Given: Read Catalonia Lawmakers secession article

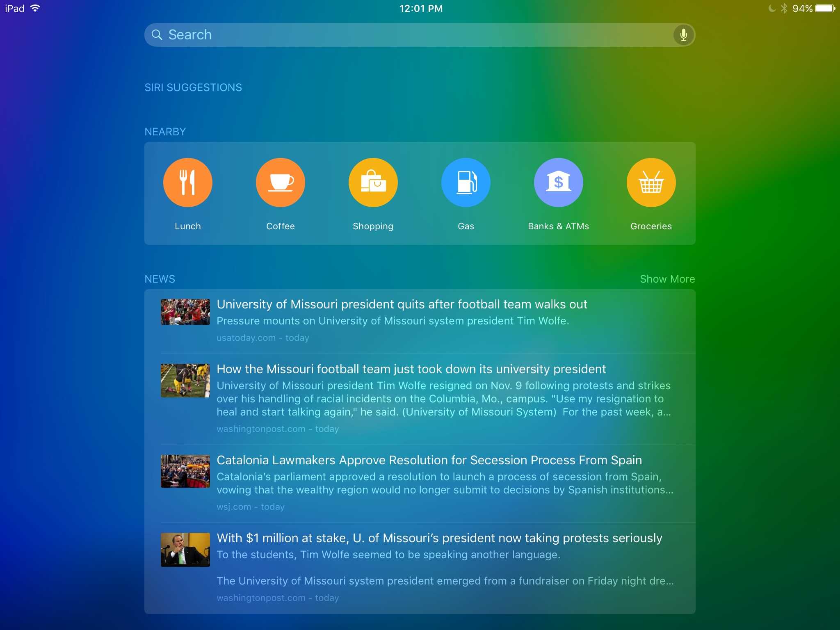Looking at the screenshot, I should (429, 460).
